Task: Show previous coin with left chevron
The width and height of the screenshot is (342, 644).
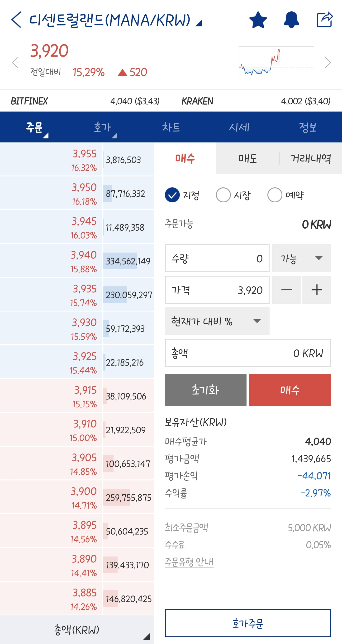Action: (15, 63)
